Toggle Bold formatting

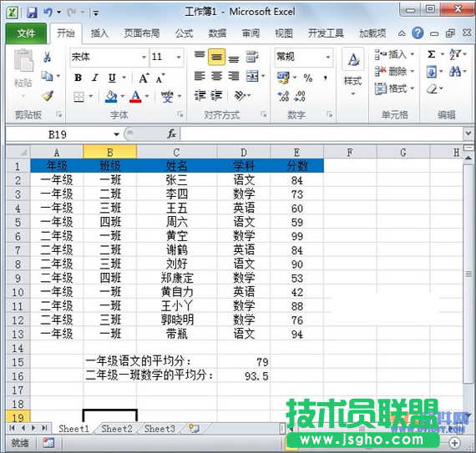78,78
